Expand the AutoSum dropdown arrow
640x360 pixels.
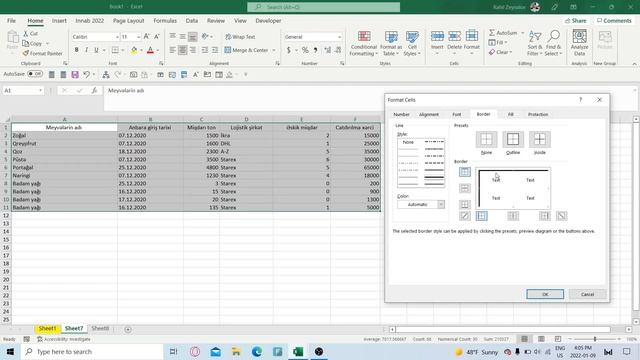[x=522, y=33]
